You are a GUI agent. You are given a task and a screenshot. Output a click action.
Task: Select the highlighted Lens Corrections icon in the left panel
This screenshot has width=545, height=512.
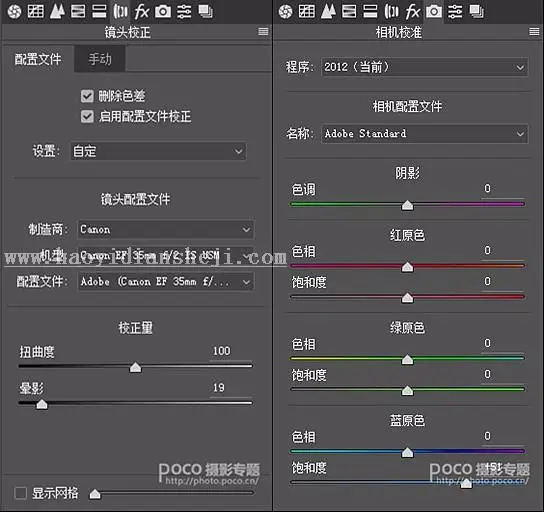pos(120,11)
